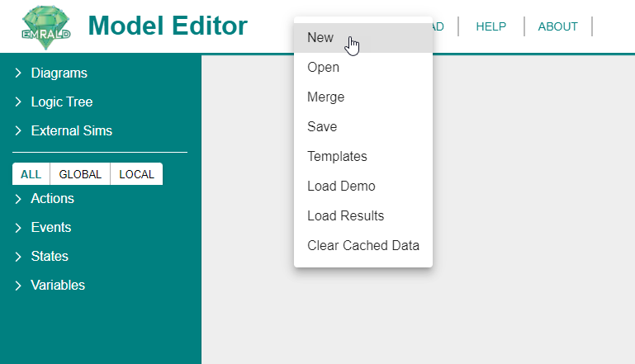Expand the Events chevron
The height and width of the screenshot is (364, 635).
point(18,227)
